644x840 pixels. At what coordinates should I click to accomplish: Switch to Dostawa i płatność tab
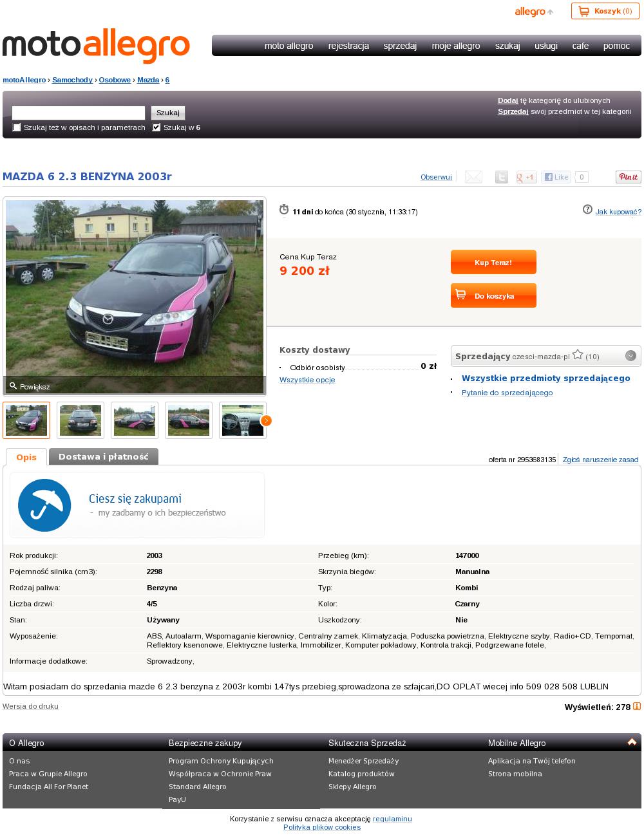pos(104,456)
